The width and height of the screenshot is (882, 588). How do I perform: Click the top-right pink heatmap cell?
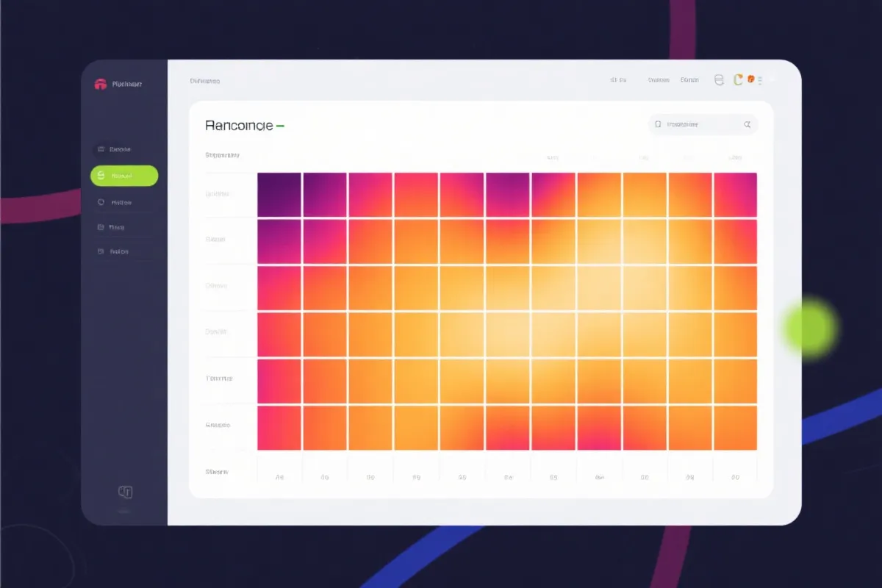pyautogui.click(x=735, y=195)
